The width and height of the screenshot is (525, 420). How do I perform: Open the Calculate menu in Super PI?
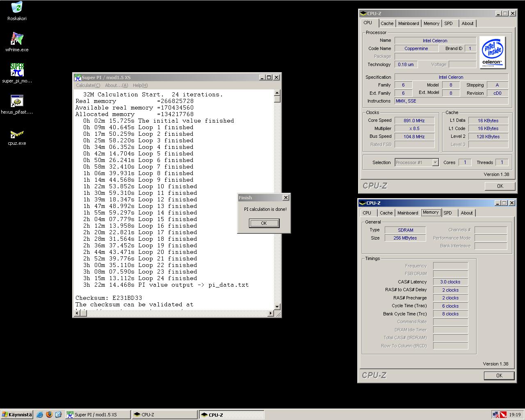[x=88, y=85]
